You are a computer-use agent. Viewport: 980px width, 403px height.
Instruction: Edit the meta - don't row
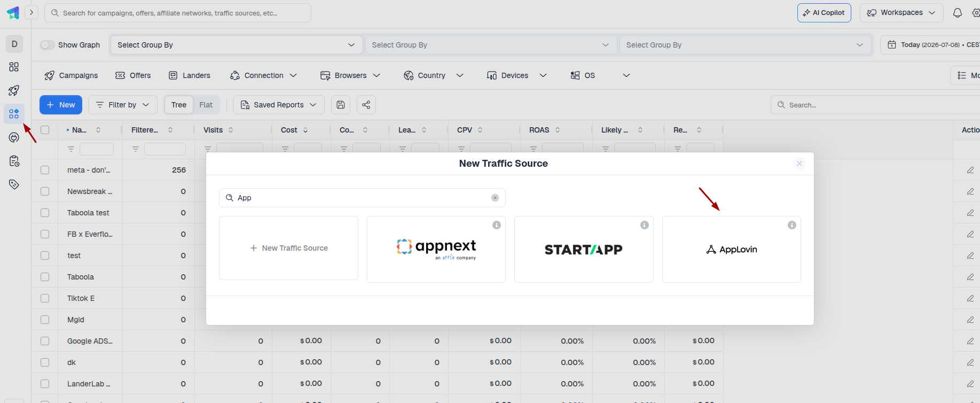point(970,170)
